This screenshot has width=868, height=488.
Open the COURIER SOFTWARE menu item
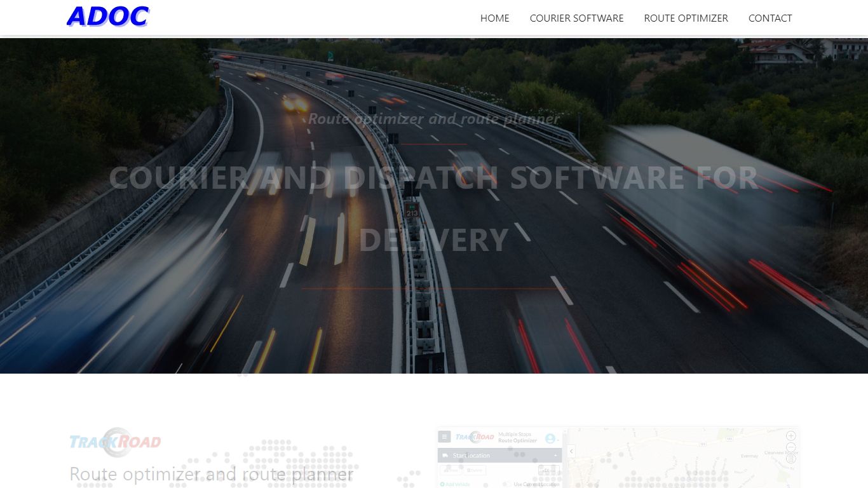coord(577,18)
